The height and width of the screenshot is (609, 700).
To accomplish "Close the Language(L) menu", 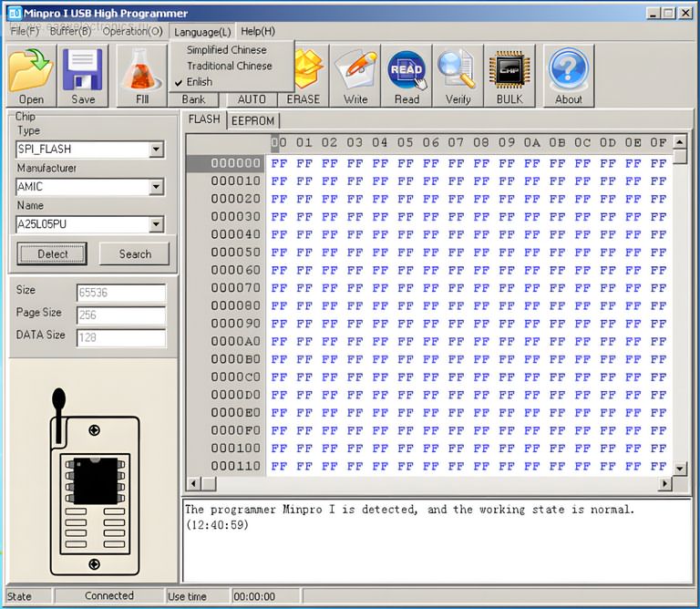I will click(202, 32).
